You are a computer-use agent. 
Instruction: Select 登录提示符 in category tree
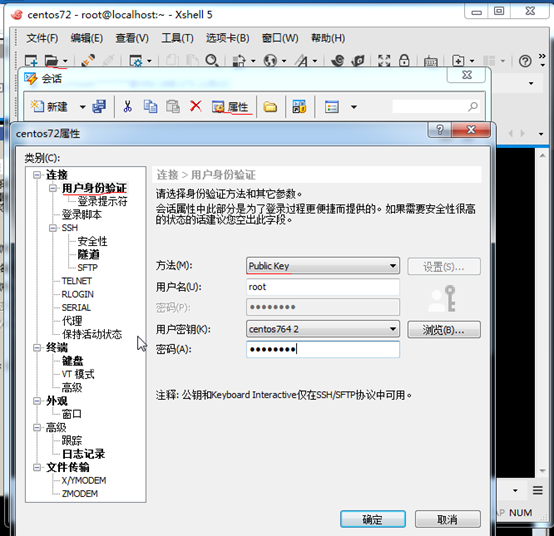click(x=102, y=201)
